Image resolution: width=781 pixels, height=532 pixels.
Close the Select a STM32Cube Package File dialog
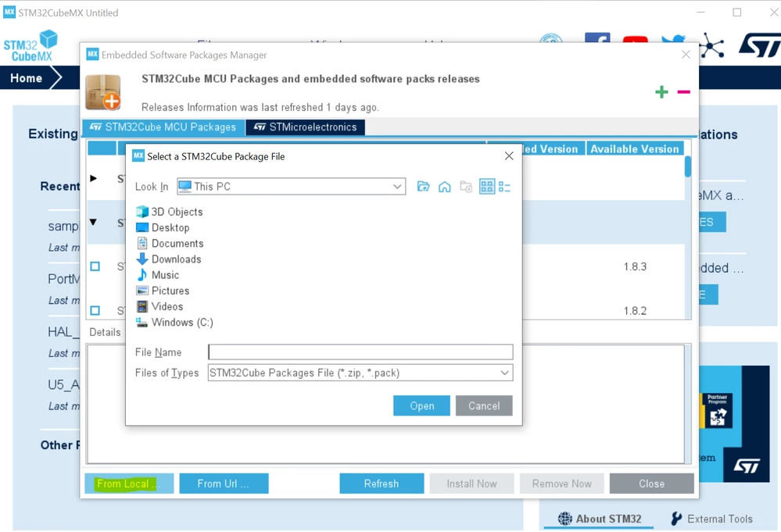point(509,156)
